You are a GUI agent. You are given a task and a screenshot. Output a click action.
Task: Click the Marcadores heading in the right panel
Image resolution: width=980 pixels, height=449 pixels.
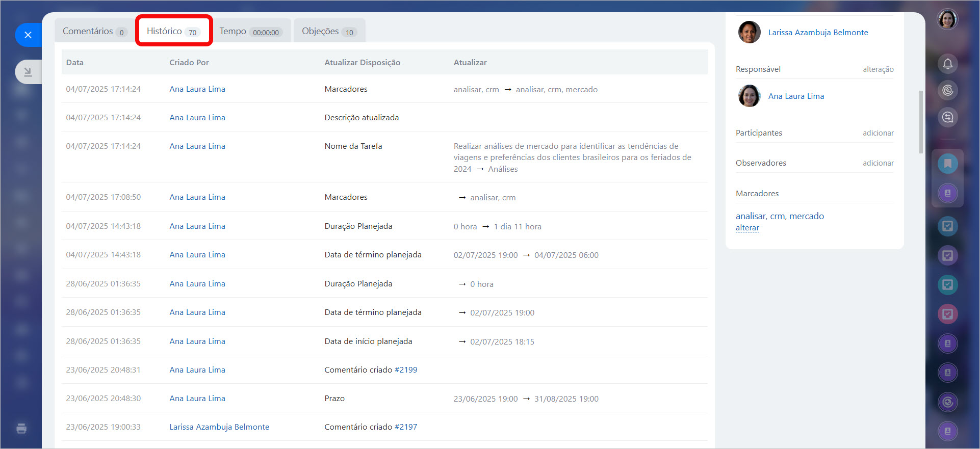point(757,194)
